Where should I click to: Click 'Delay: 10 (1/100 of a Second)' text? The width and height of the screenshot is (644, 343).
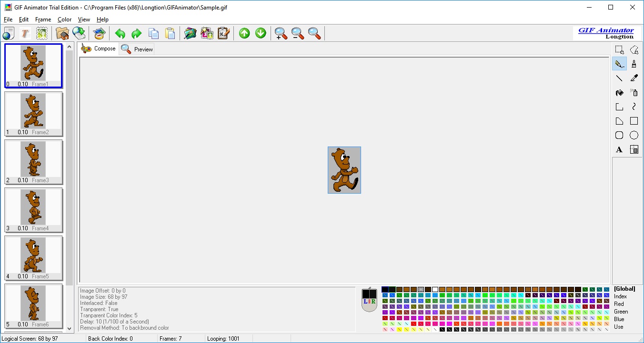coord(114,322)
